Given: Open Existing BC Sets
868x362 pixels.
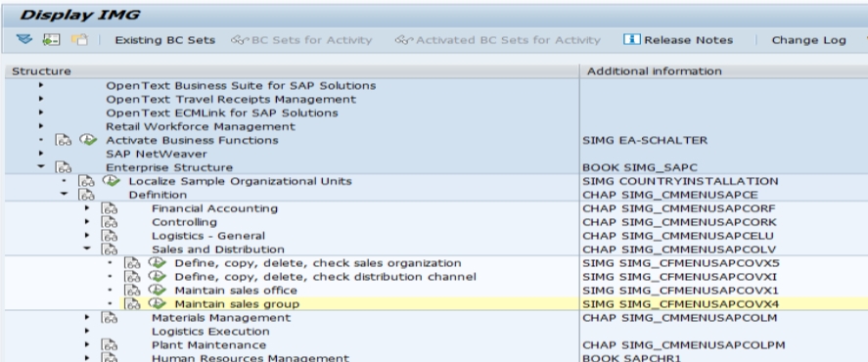Looking at the screenshot, I should click(x=165, y=40).
